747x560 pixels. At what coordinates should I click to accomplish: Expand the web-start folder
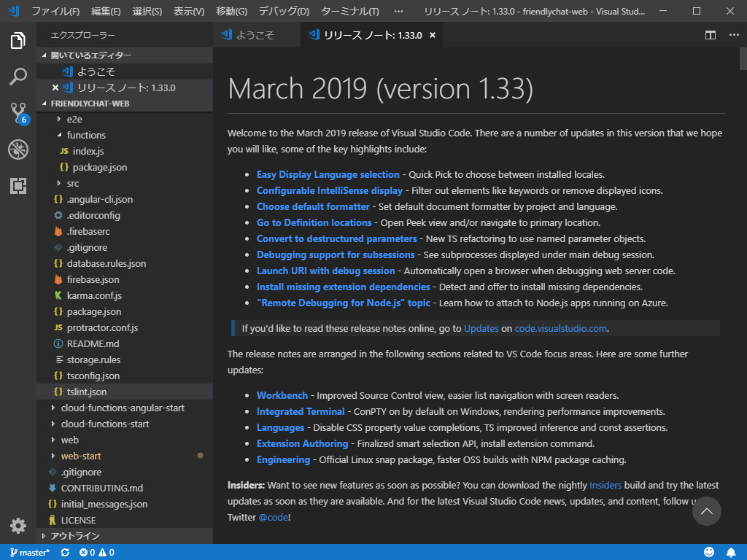pos(125,456)
